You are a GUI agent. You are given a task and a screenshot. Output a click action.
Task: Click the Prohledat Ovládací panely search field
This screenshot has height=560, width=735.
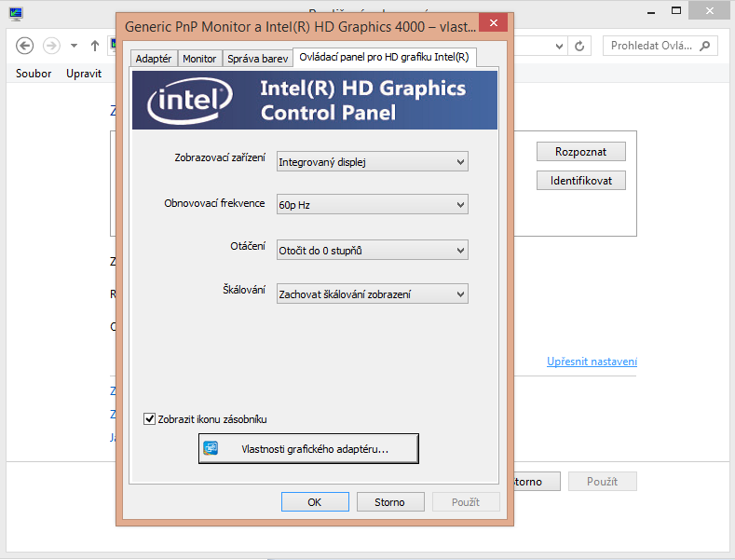[x=660, y=46]
